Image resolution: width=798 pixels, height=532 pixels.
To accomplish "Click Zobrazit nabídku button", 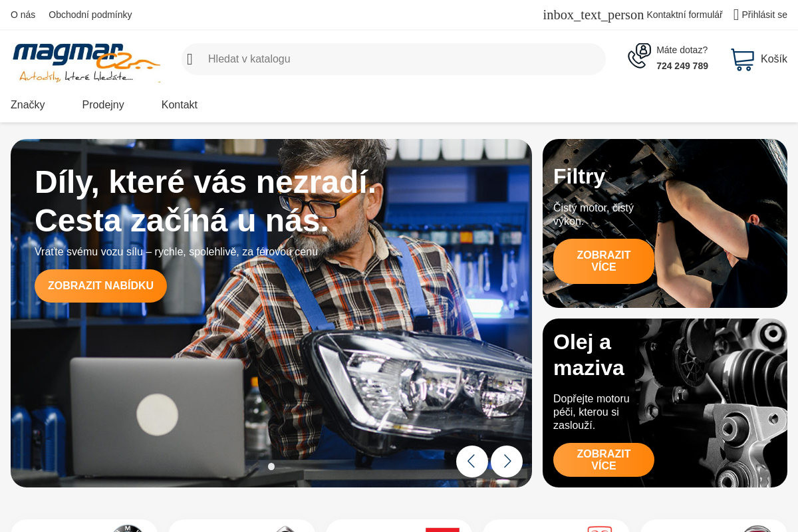I will click(100, 286).
